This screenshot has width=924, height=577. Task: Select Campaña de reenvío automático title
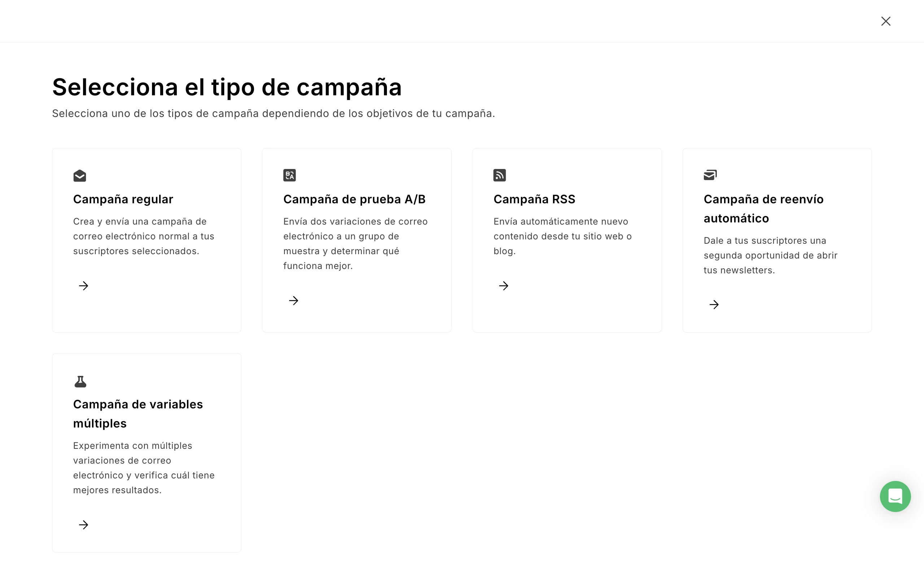pyautogui.click(x=763, y=208)
